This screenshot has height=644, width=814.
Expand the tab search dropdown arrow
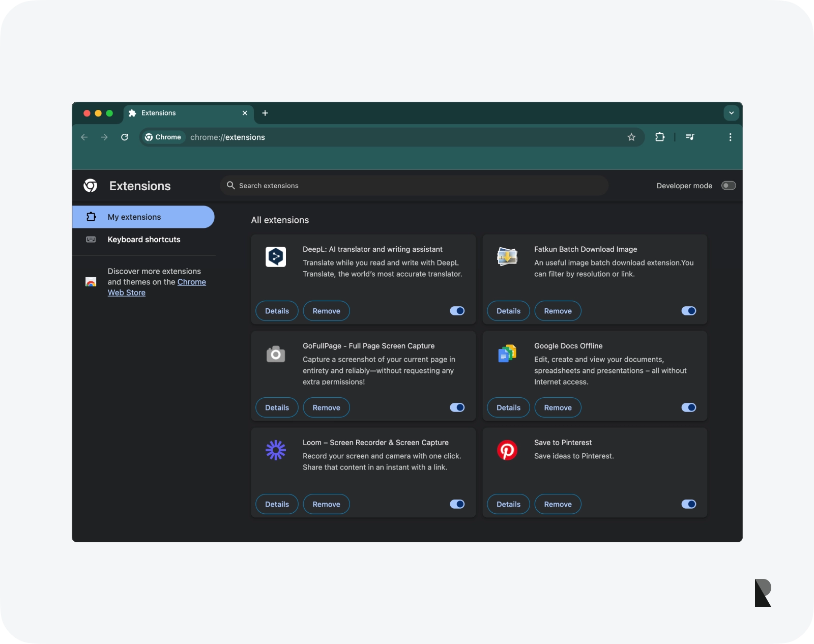tap(731, 113)
